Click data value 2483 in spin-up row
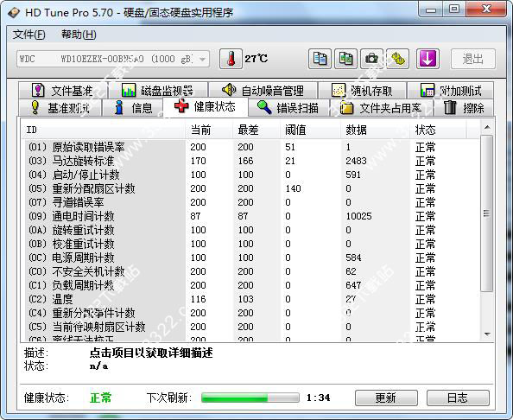 point(356,161)
